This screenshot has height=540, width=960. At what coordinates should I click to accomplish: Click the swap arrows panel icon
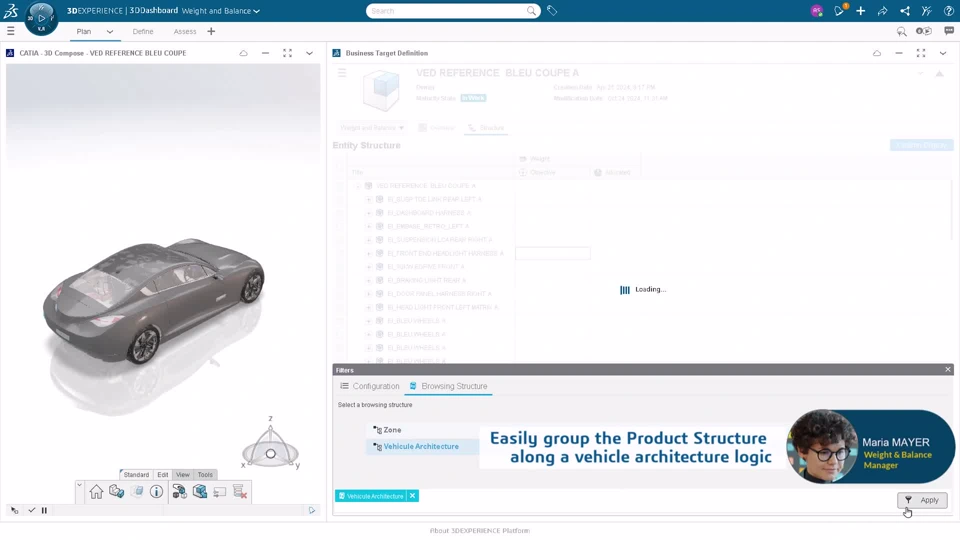(x=220, y=492)
